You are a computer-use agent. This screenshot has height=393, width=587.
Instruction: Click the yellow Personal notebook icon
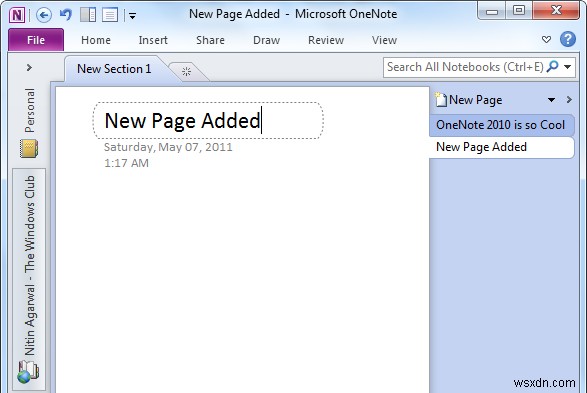(29, 149)
